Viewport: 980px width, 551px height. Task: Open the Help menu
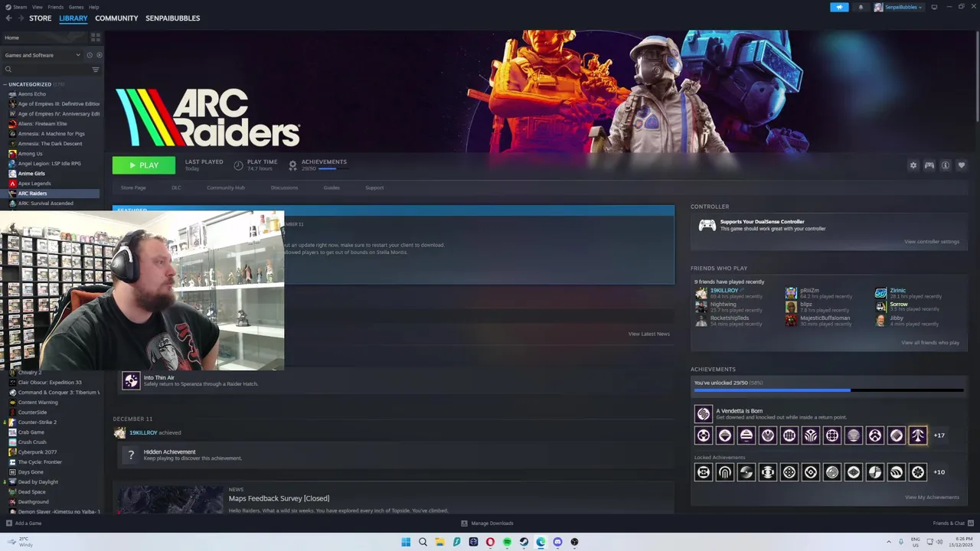(x=93, y=7)
